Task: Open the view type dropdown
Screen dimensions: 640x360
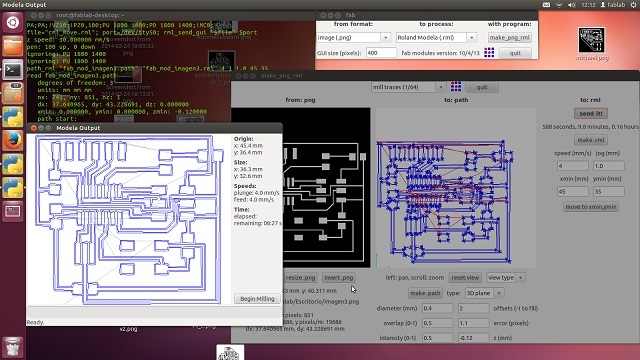Action: [505, 278]
